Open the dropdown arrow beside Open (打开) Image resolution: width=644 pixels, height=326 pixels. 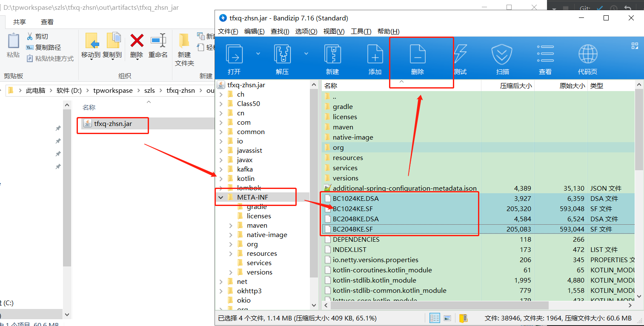click(258, 54)
